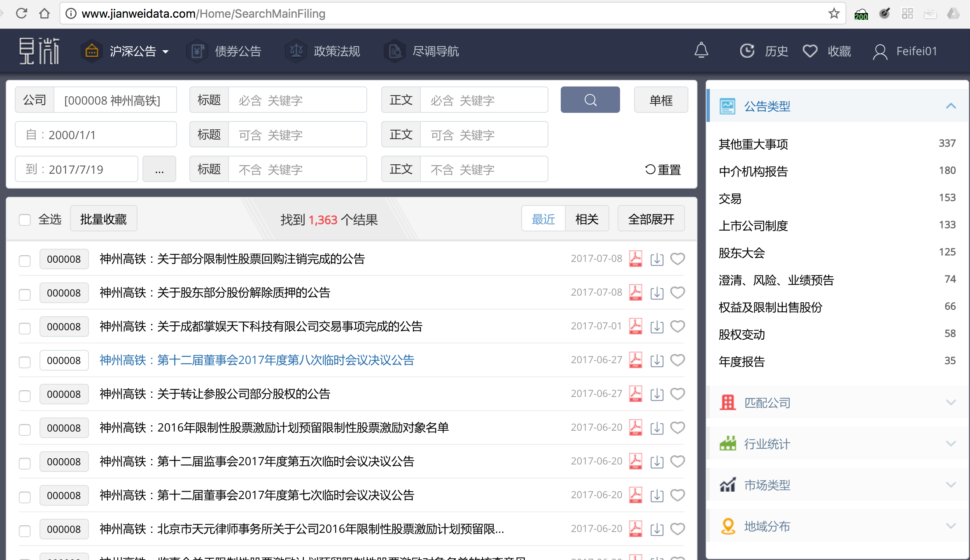This screenshot has width=970, height=560.
Task: Click the 200 status extension icon
Action: (861, 14)
